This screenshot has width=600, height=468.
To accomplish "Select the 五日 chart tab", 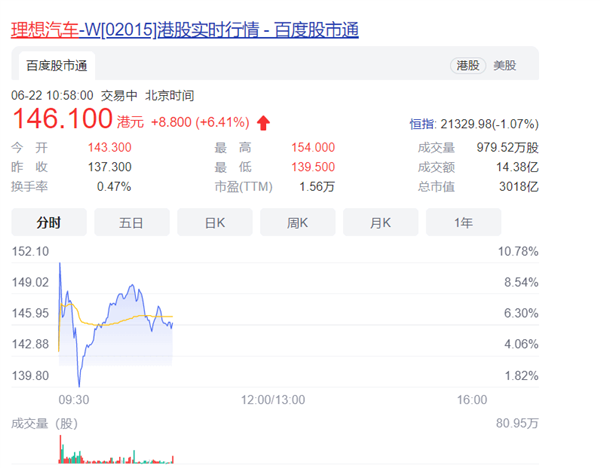I will (x=132, y=222).
